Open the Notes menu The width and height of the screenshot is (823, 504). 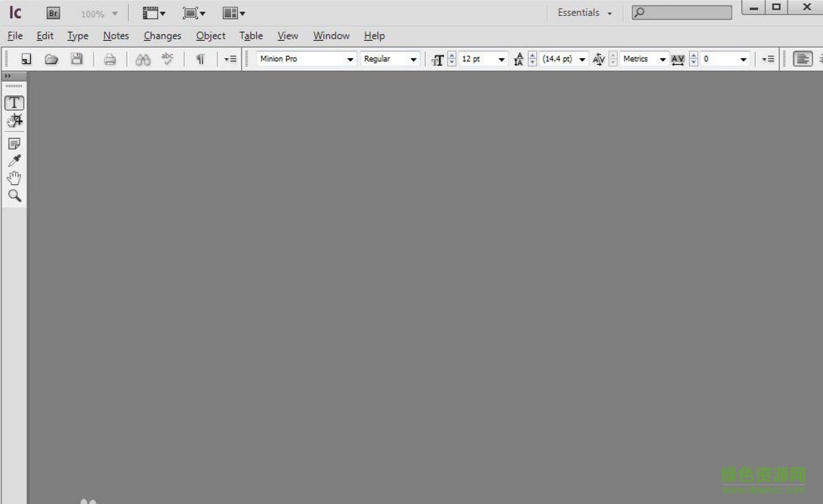pyautogui.click(x=116, y=35)
